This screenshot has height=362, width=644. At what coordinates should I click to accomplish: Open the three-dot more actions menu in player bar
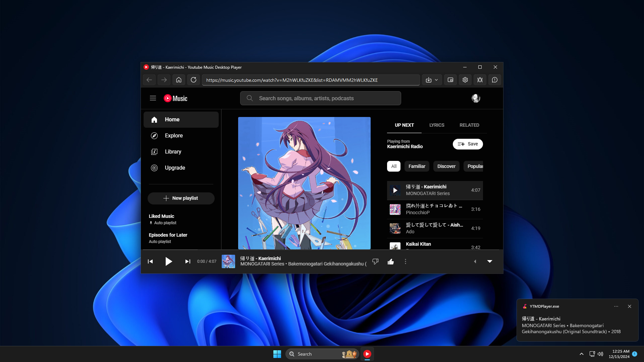tap(406, 261)
